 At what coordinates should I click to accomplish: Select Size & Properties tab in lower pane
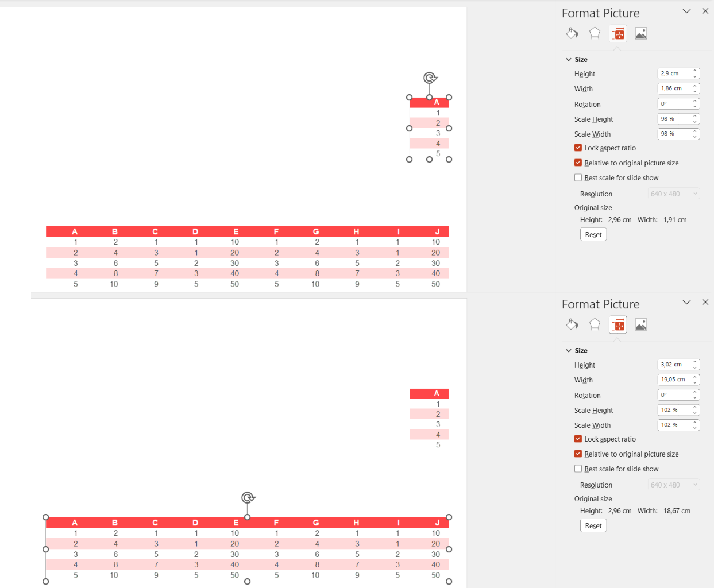point(618,325)
